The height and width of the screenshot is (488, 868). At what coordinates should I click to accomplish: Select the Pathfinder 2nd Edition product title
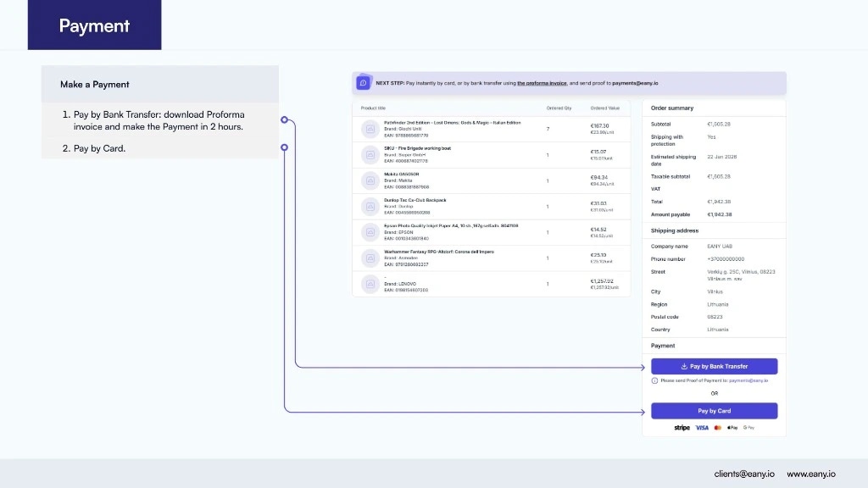pos(453,123)
